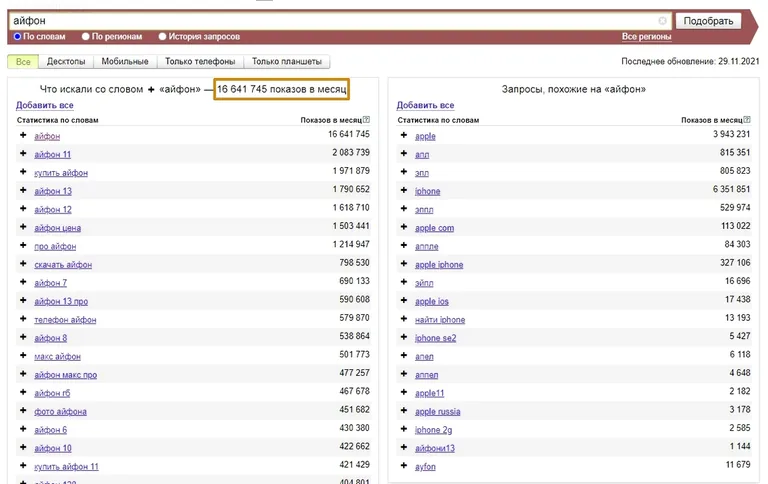Viewport: 768px width, 484px height.
Task: Add «про айфон» via plus icon
Action: [23, 245]
